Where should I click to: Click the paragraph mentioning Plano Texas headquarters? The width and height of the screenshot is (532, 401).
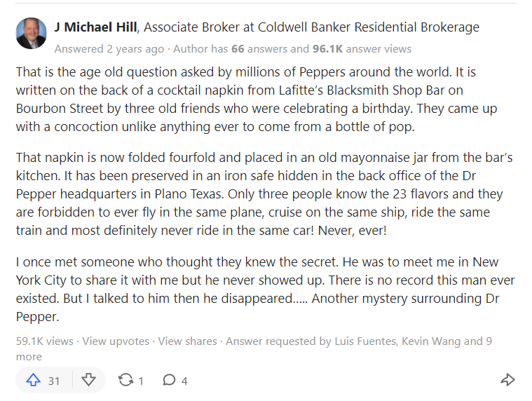tap(264, 194)
